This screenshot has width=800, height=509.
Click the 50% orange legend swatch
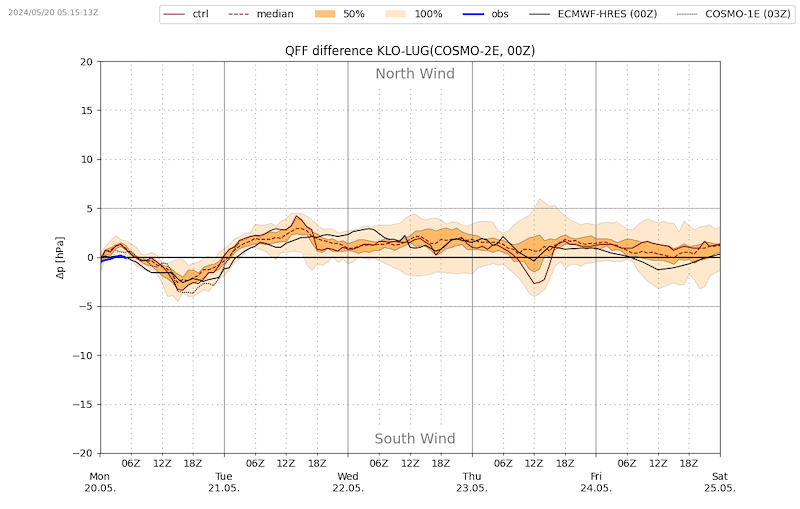tap(324, 14)
